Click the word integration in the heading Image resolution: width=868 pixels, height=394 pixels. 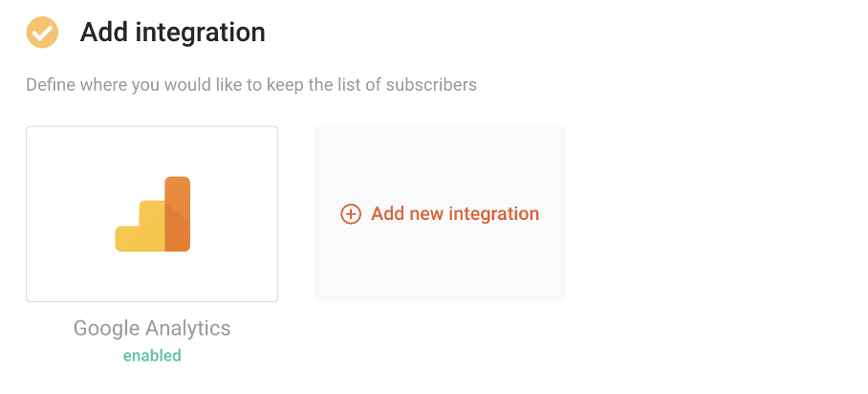(x=201, y=33)
